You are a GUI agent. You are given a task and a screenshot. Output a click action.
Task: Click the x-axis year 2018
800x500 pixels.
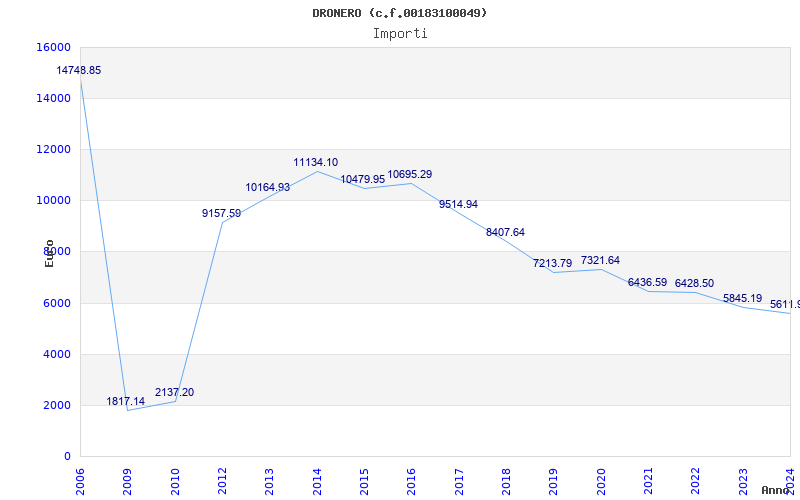pyautogui.click(x=506, y=482)
